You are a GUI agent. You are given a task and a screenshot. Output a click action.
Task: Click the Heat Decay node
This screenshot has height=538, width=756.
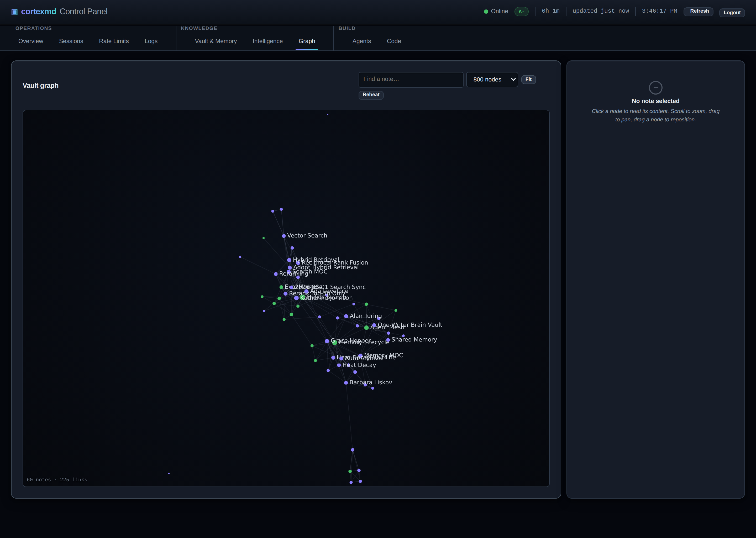pyautogui.click(x=339, y=365)
